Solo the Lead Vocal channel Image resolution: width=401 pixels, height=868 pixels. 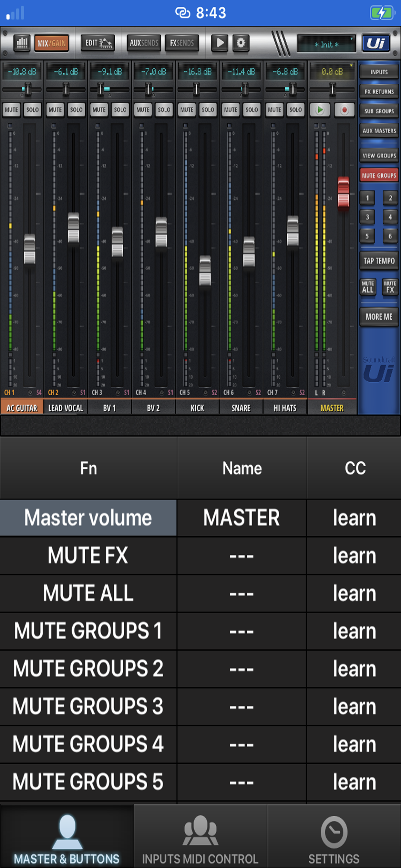point(76,110)
